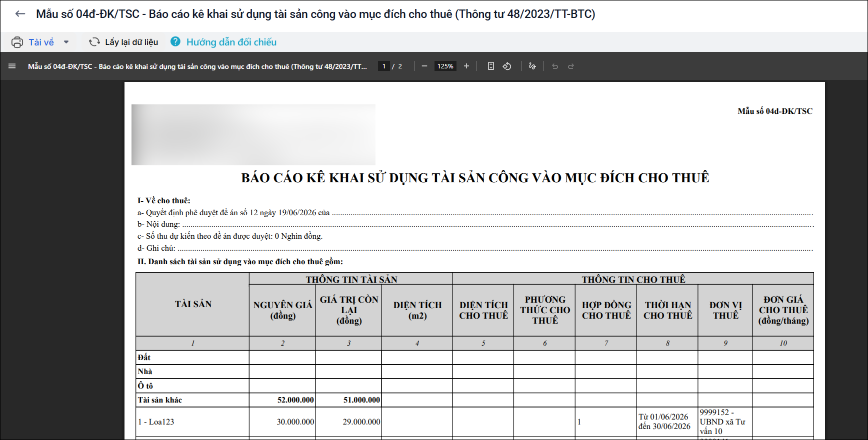The height and width of the screenshot is (440, 868).
Task: Click the I- Về cho thuê heading
Action: click(164, 201)
